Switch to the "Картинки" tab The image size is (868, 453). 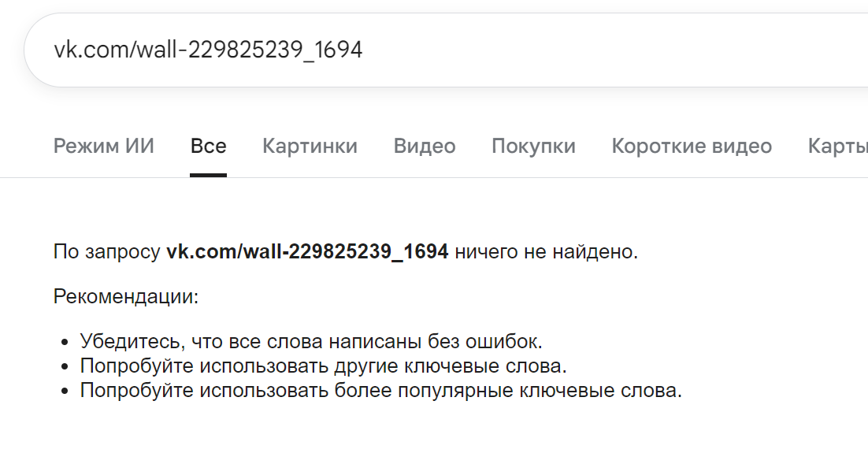point(310,146)
